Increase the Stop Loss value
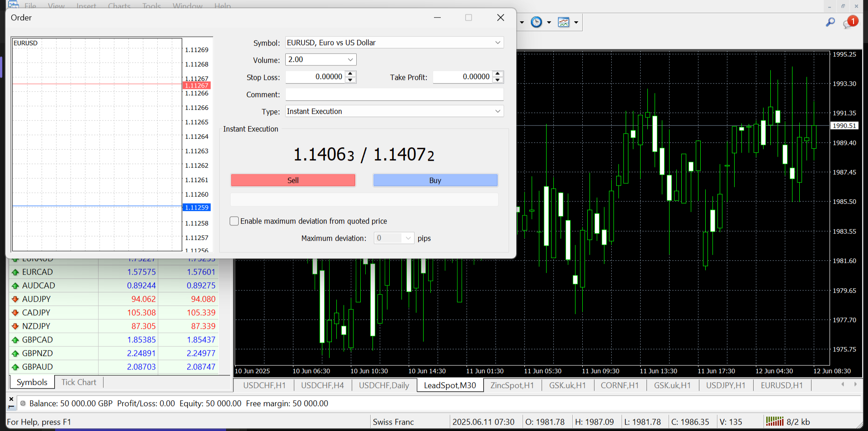Screen dimensions: 868x431 [350, 74]
